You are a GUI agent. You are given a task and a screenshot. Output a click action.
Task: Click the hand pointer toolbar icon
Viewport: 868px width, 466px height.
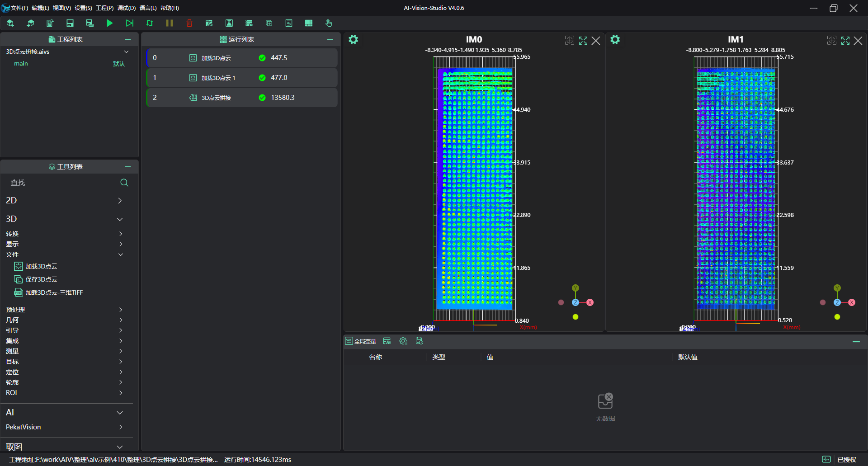pos(329,23)
